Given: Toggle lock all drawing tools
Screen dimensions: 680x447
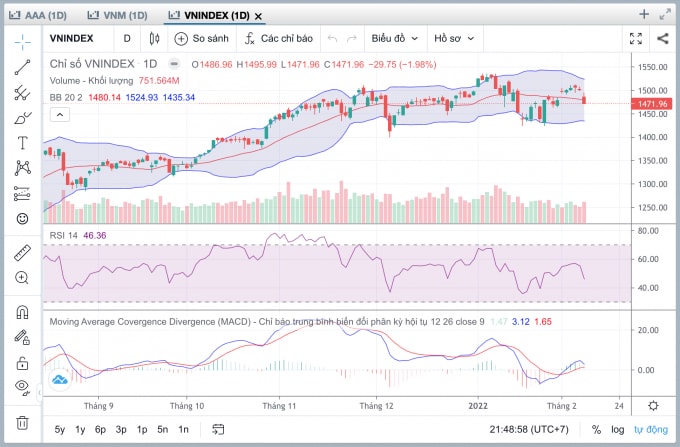Looking at the screenshot, I should point(23,362).
